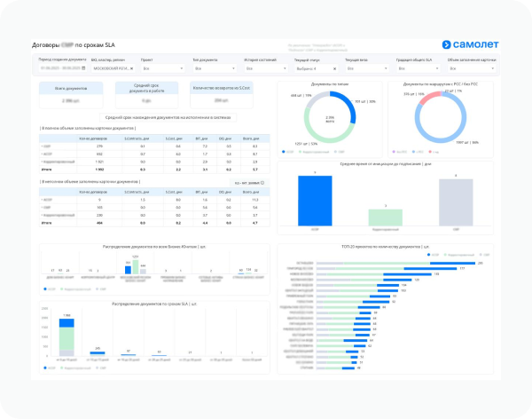The width and height of the screenshot is (532, 419).
Task: Open the Текущая виза dropdown
Action: (x=367, y=68)
